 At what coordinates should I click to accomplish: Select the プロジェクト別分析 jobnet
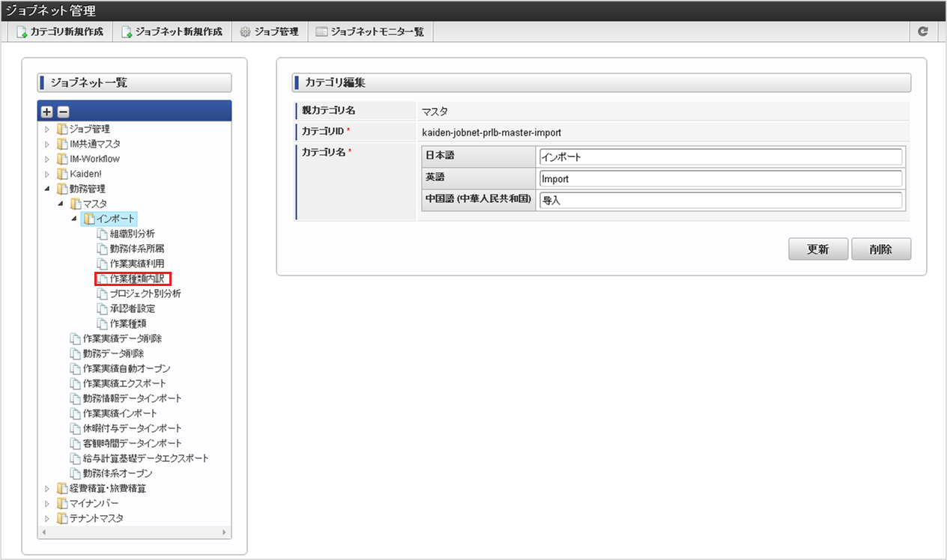(x=145, y=293)
